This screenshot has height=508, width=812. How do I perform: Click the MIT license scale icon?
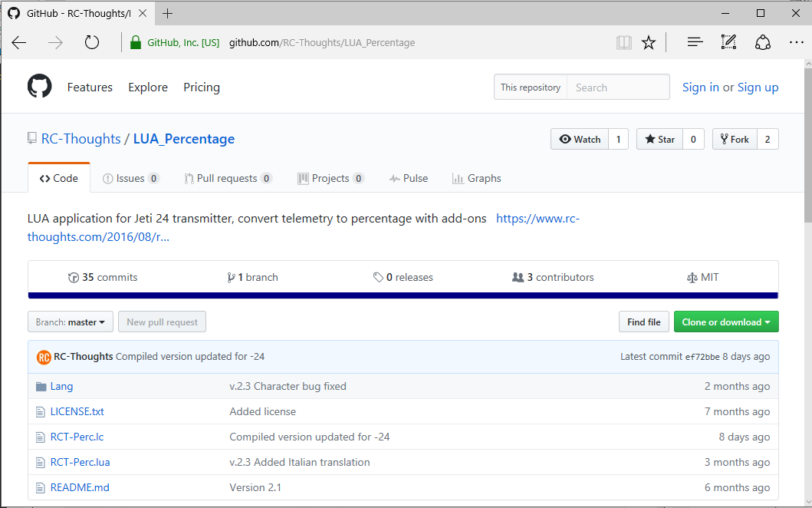(x=692, y=278)
